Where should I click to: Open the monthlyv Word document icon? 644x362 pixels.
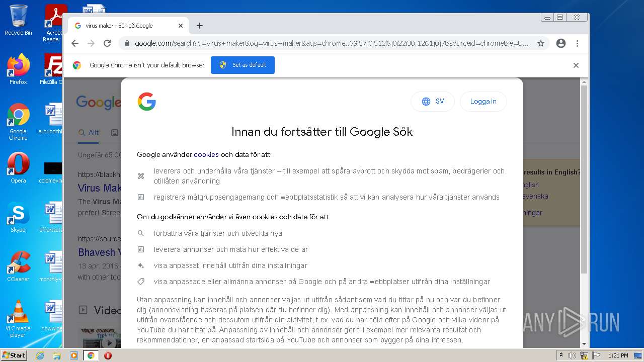coord(51,266)
